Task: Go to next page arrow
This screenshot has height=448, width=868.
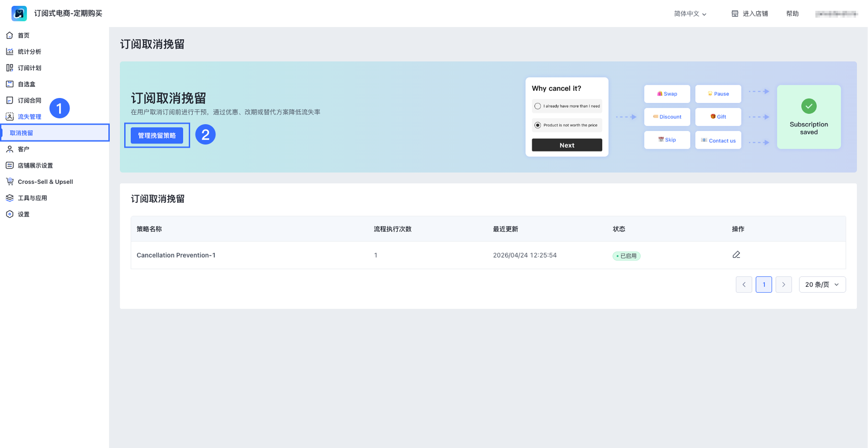Action: point(784,285)
